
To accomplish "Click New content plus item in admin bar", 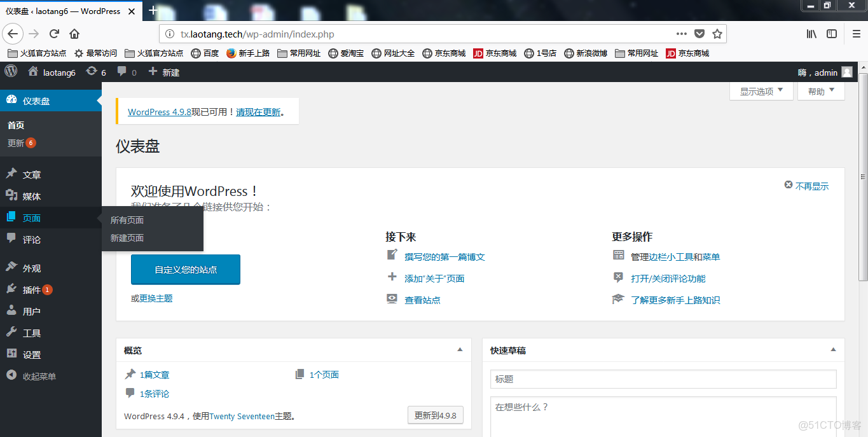I will coord(164,73).
